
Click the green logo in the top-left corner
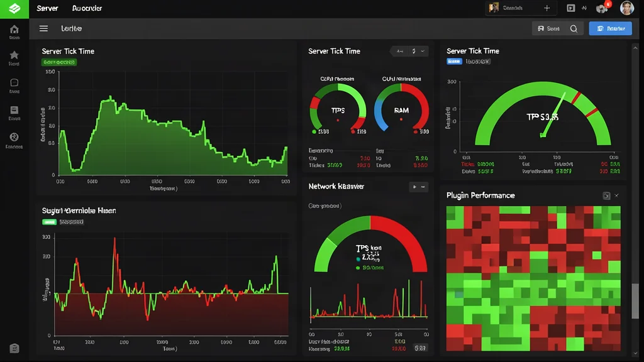click(14, 9)
